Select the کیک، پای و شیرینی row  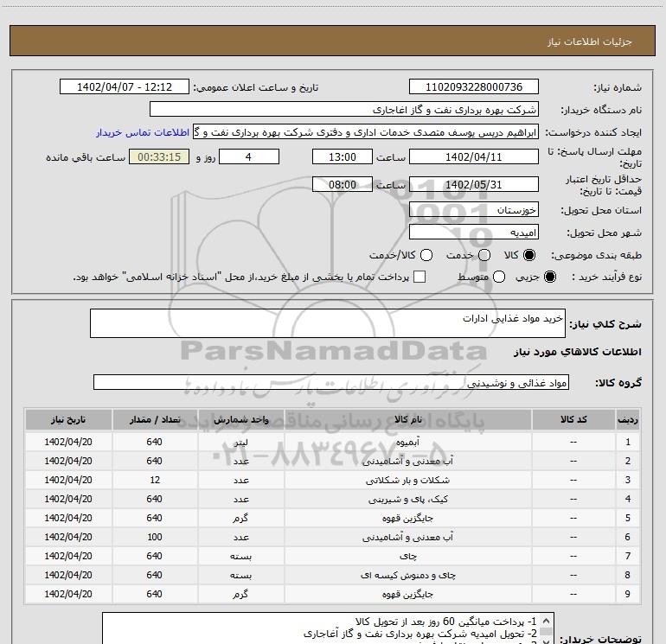(333, 500)
